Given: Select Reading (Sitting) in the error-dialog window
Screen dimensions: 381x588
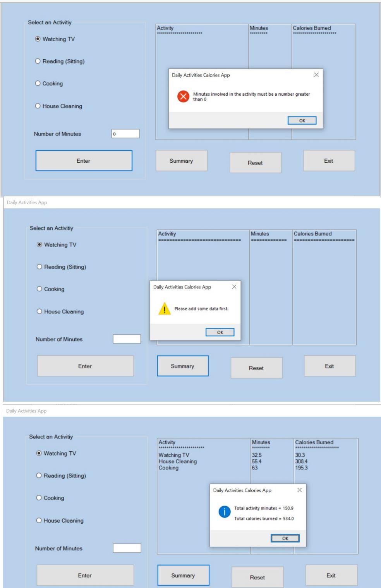Looking at the screenshot, I should point(60,61).
